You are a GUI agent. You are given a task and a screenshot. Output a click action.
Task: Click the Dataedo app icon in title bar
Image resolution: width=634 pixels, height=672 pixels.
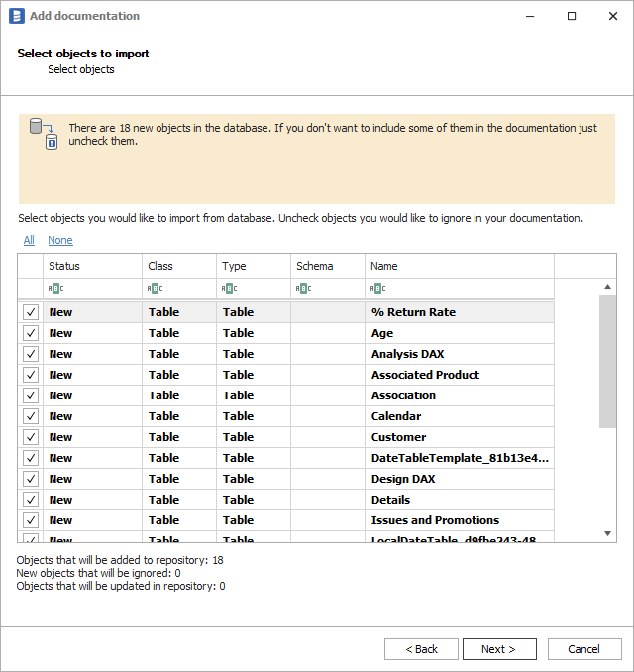pyautogui.click(x=16, y=16)
